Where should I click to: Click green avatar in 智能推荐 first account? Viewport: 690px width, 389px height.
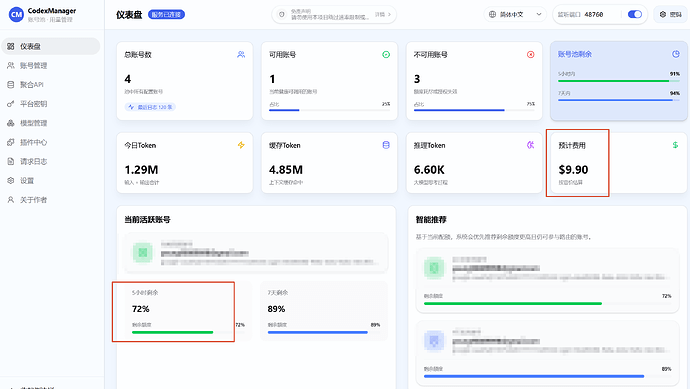point(434,268)
